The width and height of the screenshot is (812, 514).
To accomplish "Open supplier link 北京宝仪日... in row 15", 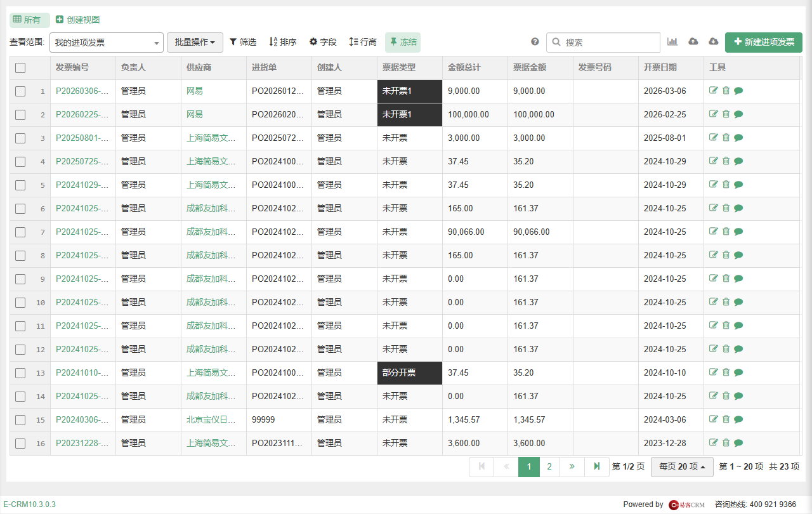I will [211, 419].
